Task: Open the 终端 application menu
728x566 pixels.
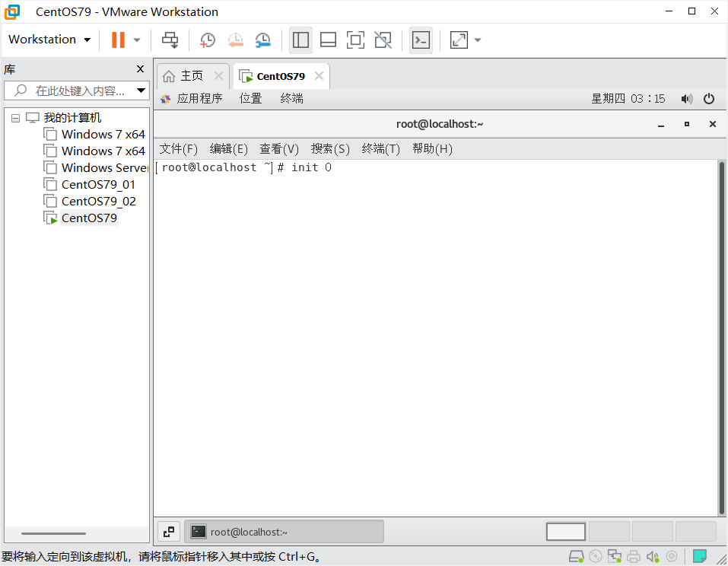Action: pyautogui.click(x=291, y=98)
